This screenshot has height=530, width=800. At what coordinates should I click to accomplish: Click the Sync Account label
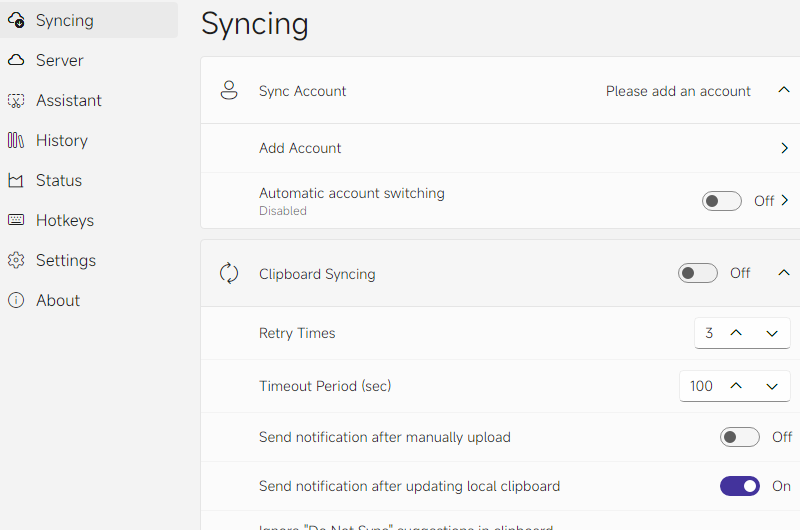(303, 91)
